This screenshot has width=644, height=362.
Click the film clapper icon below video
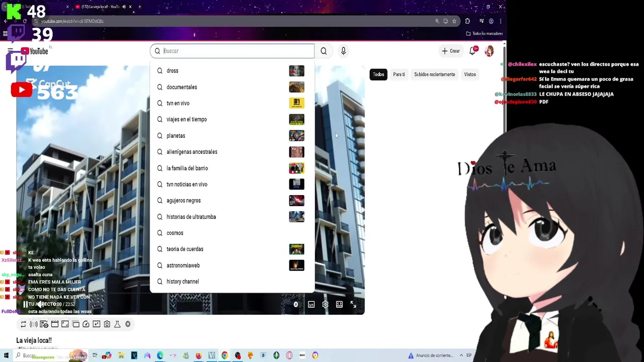tap(55, 324)
